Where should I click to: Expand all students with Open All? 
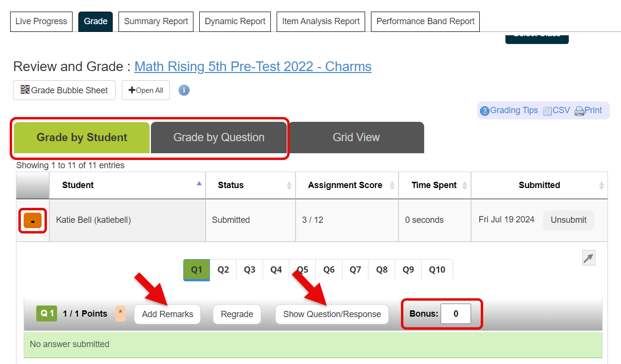click(146, 90)
